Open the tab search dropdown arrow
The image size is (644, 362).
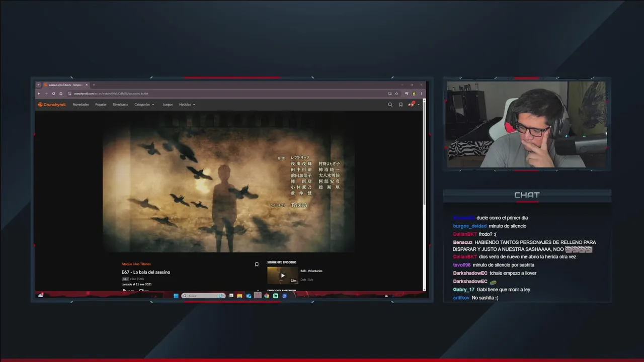(38, 85)
